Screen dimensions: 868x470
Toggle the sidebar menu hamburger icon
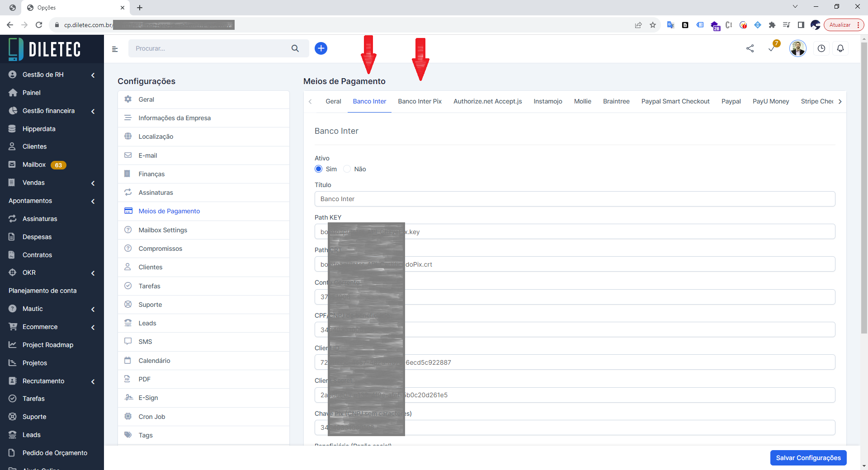pyautogui.click(x=115, y=49)
